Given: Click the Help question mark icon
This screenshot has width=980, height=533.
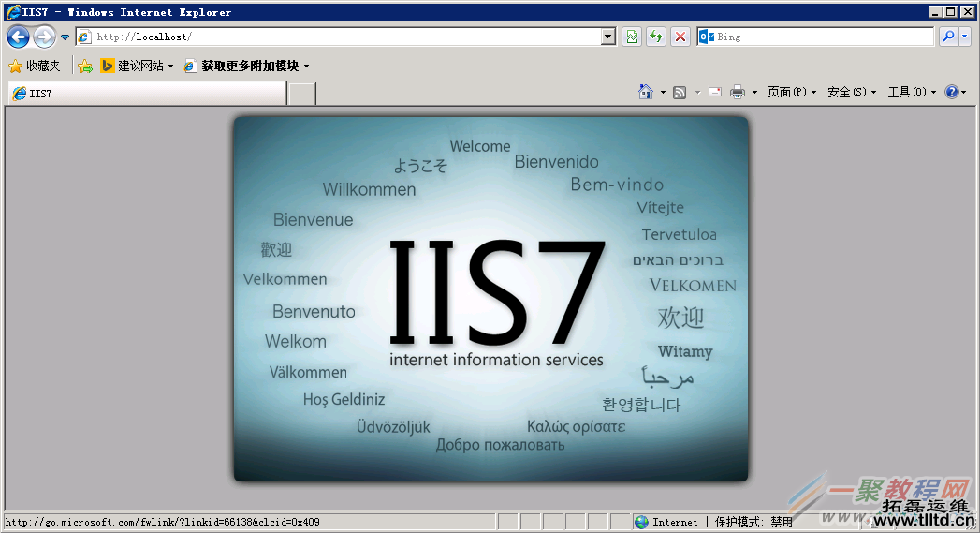Looking at the screenshot, I should (x=951, y=92).
